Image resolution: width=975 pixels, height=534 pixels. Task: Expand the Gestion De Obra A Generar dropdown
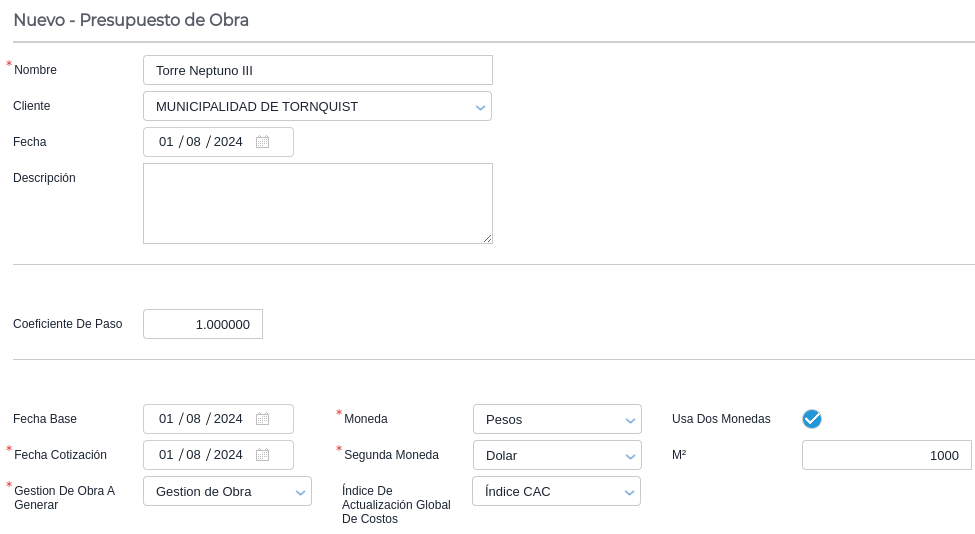(300, 492)
